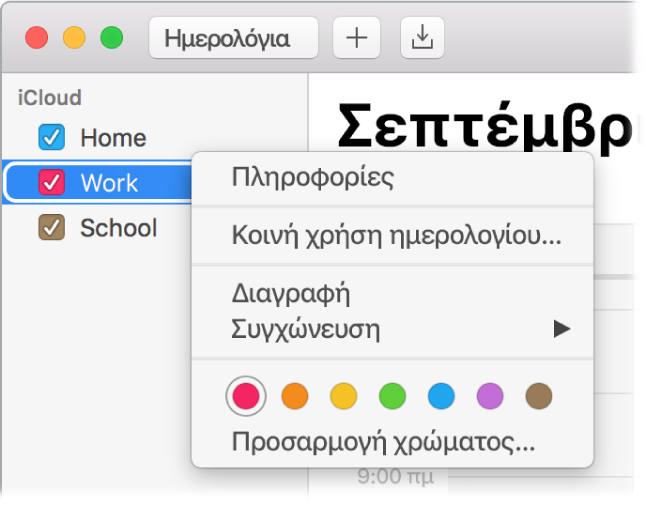Click the yellow minimize window button

(x=75, y=39)
